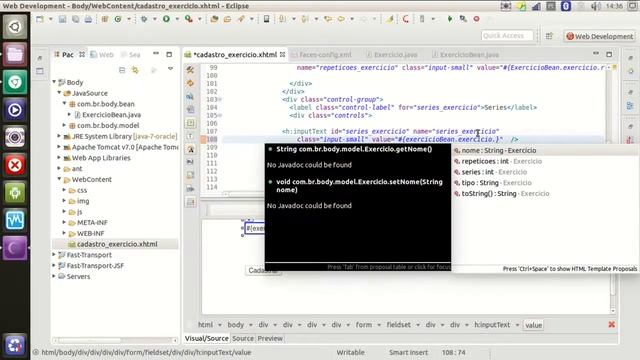The image size is (640, 360).
Task: Select 'tipo : String' completion proposal
Action: pos(545,182)
